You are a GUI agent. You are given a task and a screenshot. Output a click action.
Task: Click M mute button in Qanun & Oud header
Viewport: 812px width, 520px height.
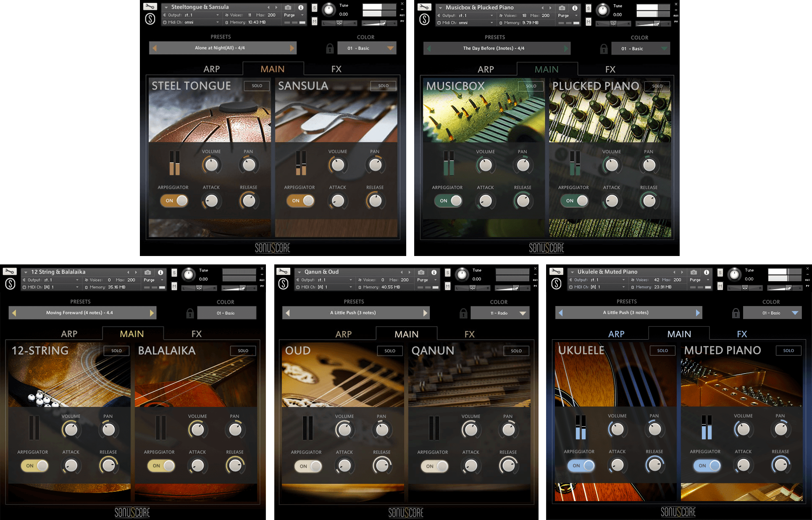(x=447, y=286)
